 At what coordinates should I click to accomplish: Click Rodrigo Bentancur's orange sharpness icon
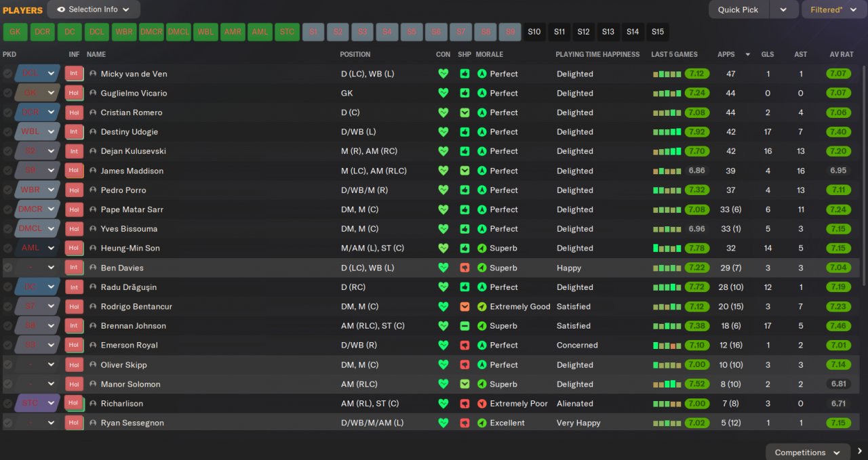pos(465,307)
